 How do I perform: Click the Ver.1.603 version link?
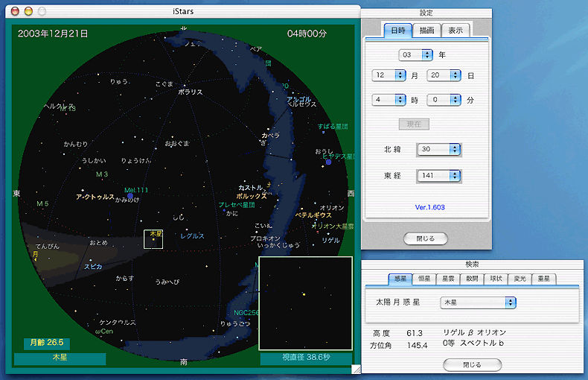429,207
